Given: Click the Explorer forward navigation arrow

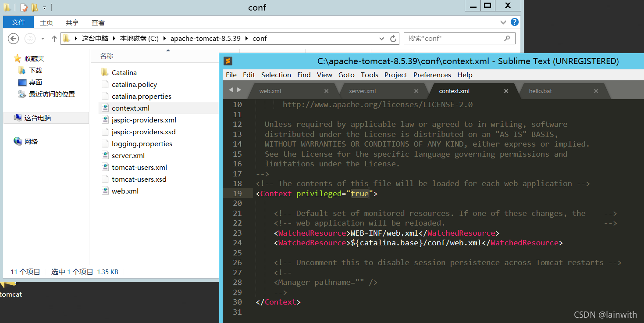Looking at the screenshot, I should pos(29,39).
